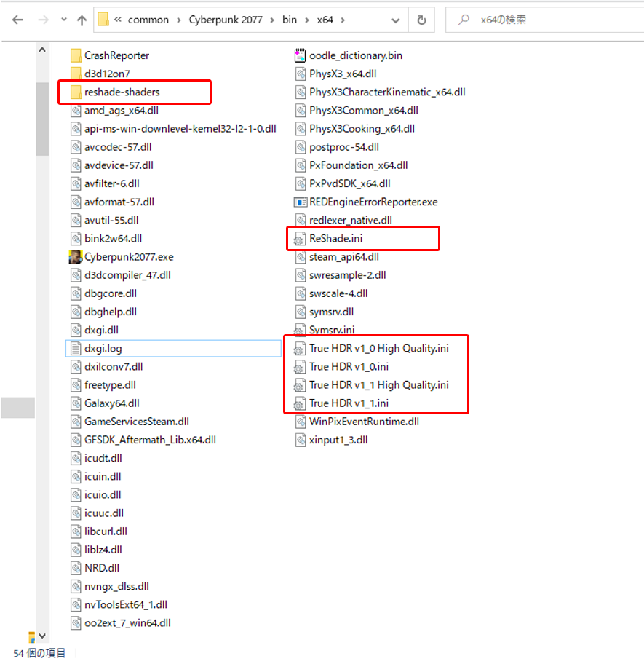Select file name WinPixEventRuntime.dll

[x=364, y=422]
